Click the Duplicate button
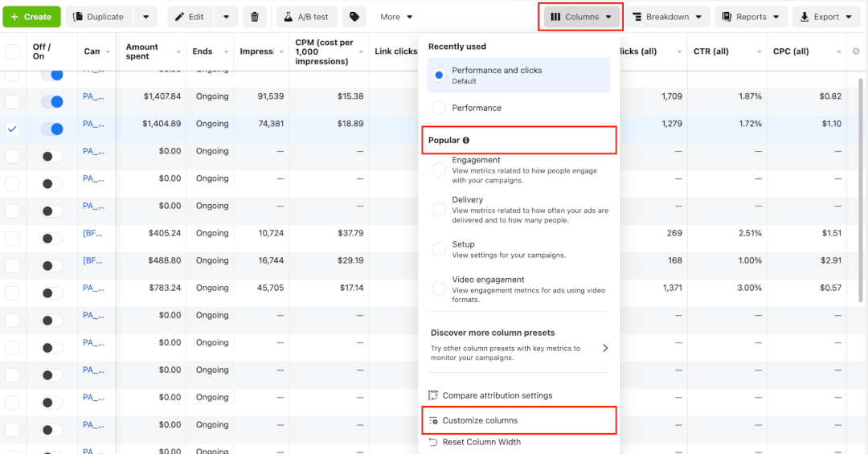 100,17
